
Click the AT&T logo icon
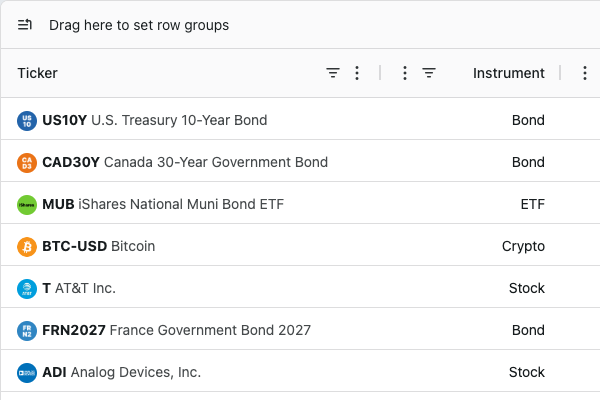27,289
